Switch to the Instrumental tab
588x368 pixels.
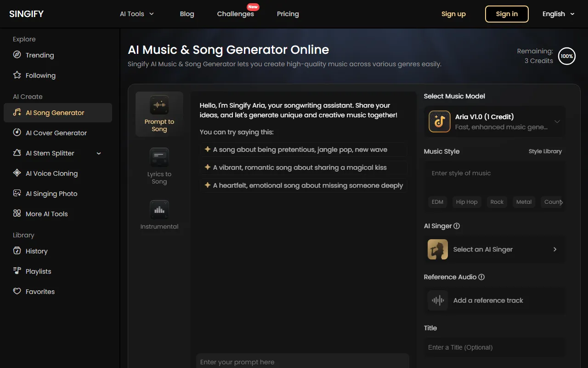[x=159, y=215]
